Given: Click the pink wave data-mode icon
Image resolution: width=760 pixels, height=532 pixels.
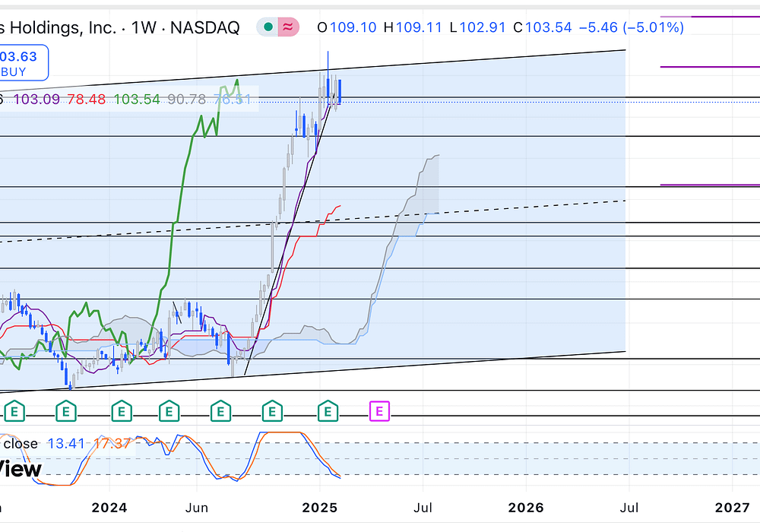Looking at the screenshot, I should [287, 27].
